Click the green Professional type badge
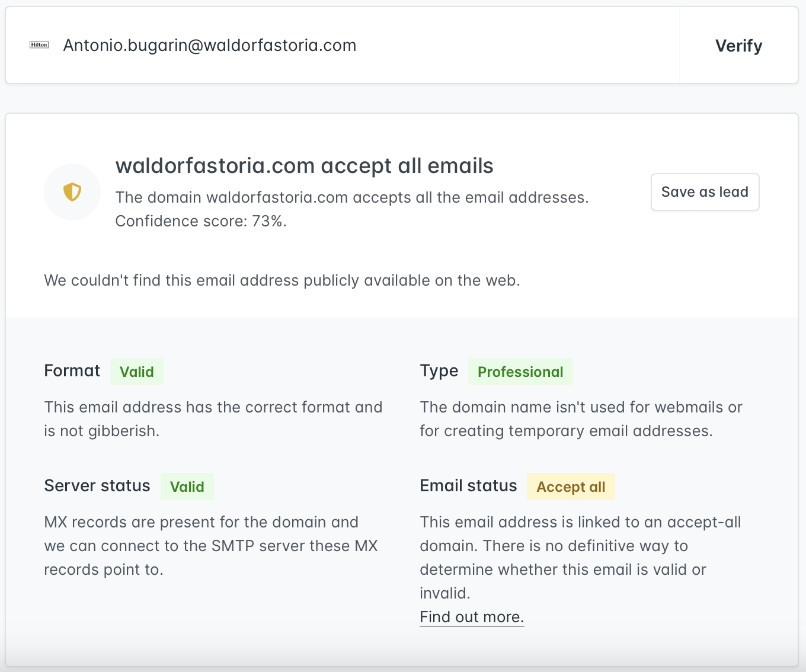This screenshot has width=806, height=672. coord(520,372)
